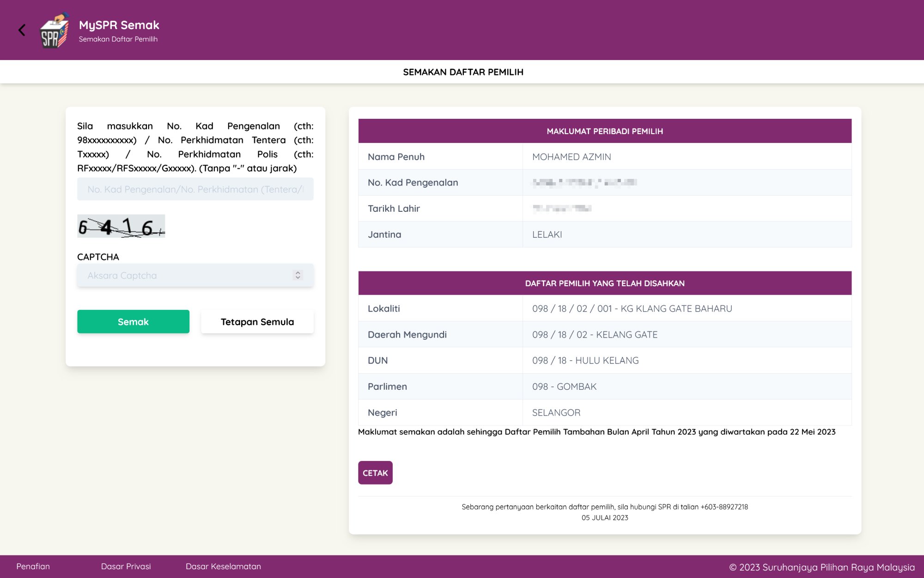Click the MySPR Semak title
Viewport: 924px width, 578px height.
tap(119, 25)
